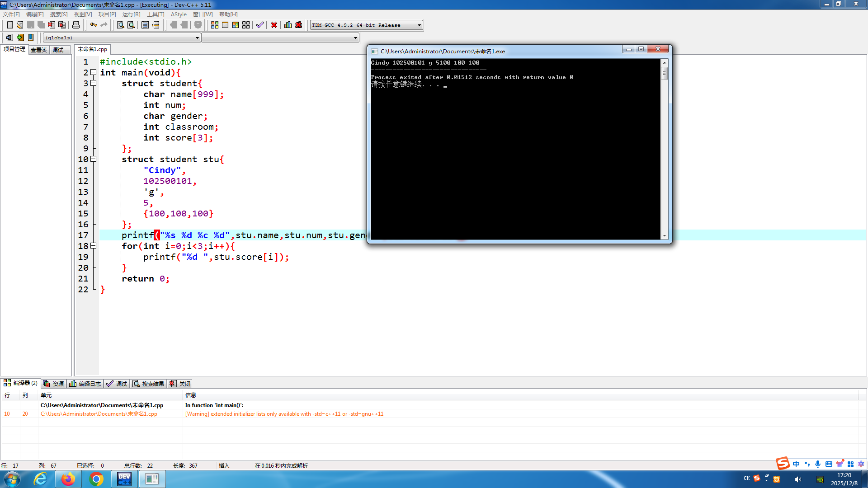Viewport: 868px width, 488px height.
Task: Click the Compile four-squares icon
Action: pos(215,25)
